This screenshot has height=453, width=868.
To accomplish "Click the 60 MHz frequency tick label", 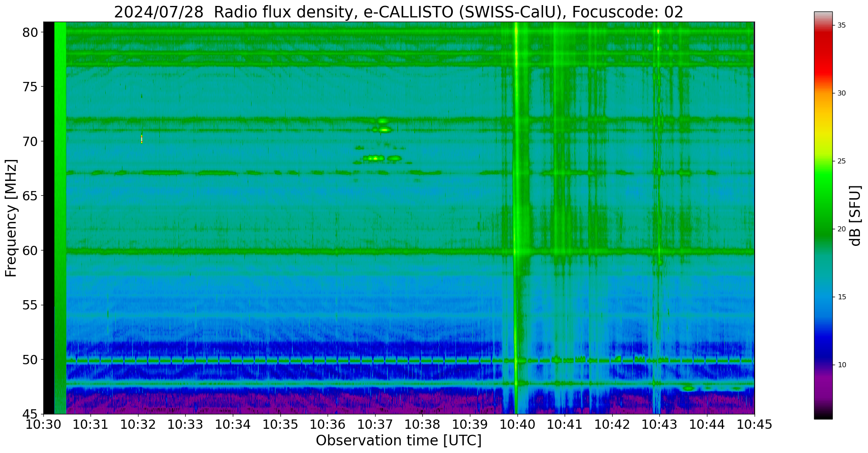I will point(30,250).
